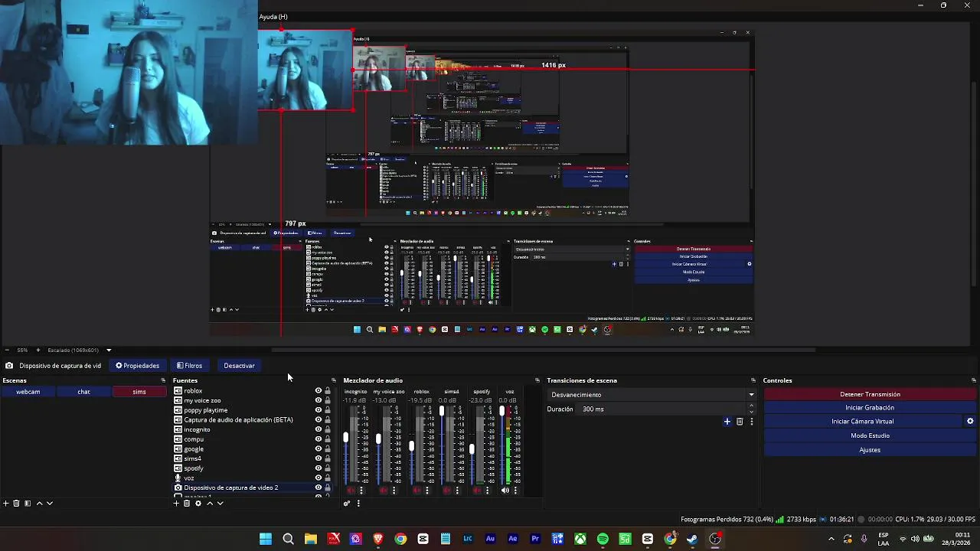Add a new scene with plus icon
Screen dimensions: 980x551
click(x=5, y=504)
